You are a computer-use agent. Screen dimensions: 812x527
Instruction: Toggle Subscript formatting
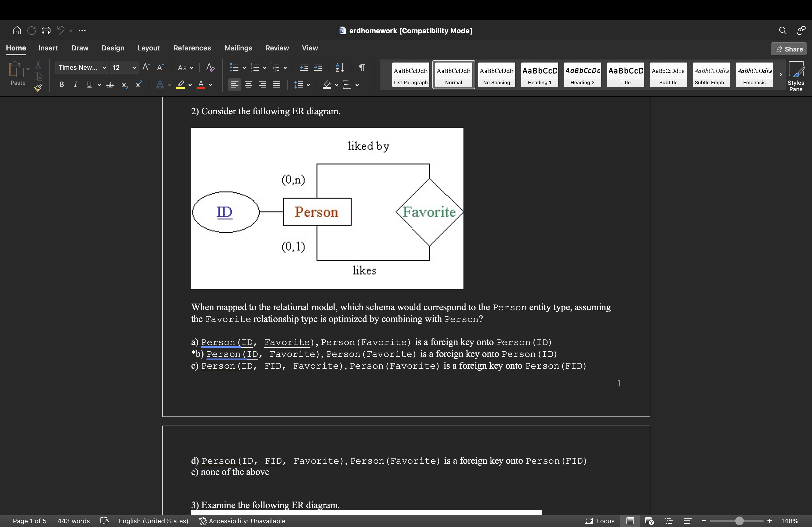click(x=125, y=85)
